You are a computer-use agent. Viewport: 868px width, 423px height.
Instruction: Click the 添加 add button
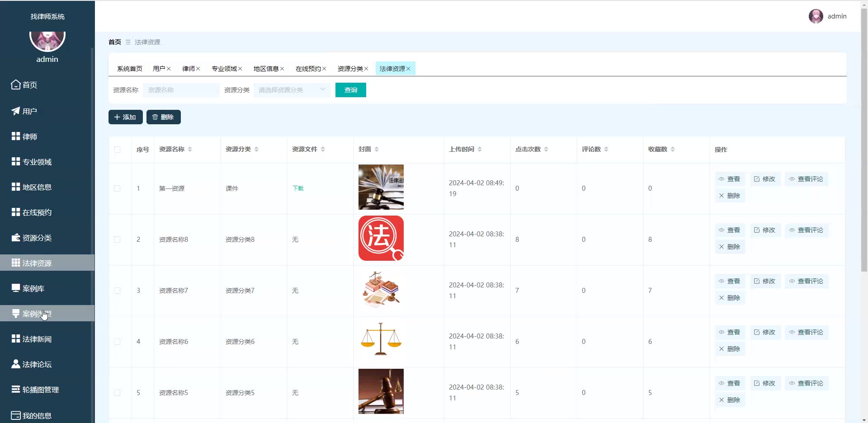pyautogui.click(x=125, y=117)
